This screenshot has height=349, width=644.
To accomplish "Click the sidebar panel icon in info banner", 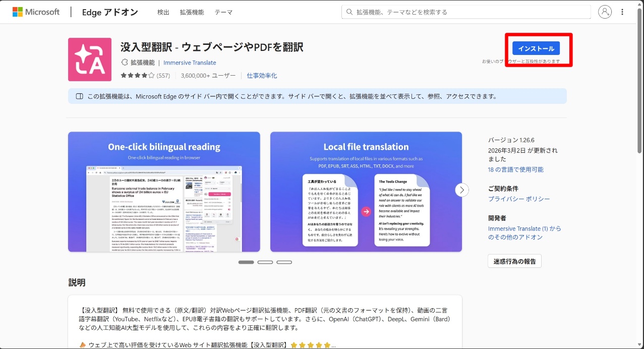I will [79, 96].
